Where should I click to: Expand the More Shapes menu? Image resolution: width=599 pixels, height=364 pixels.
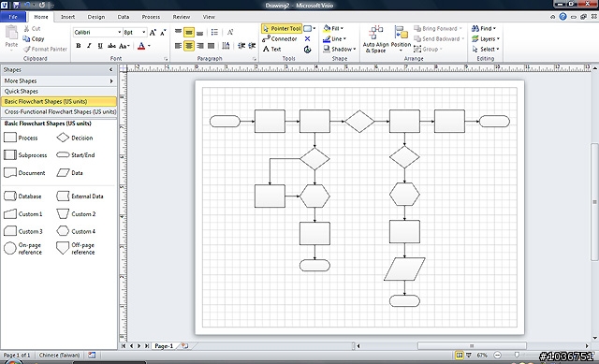point(58,81)
